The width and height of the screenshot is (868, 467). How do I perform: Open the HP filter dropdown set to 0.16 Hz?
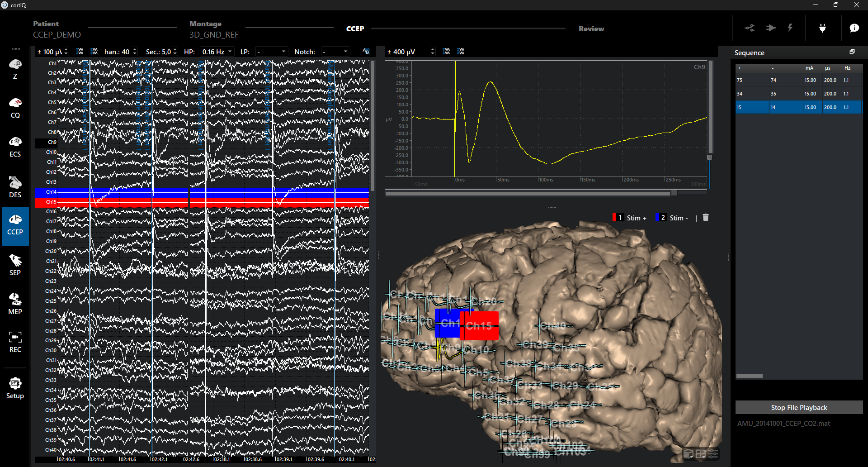pos(217,51)
